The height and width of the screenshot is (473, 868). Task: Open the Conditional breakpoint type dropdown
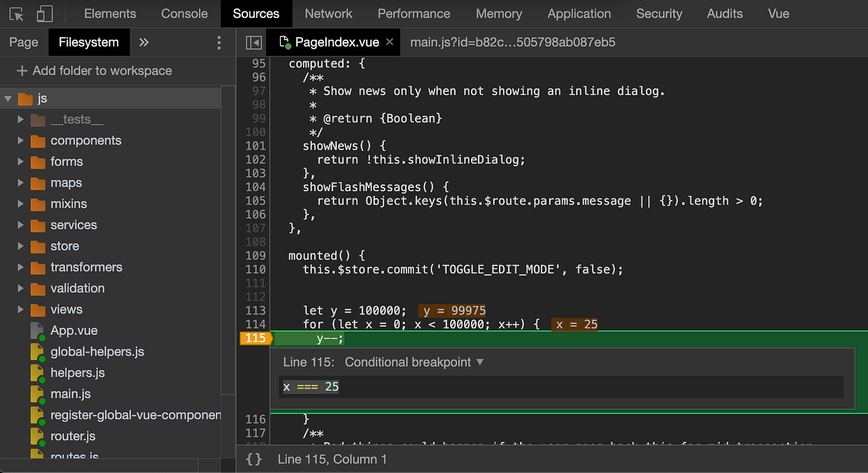point(414,362)
